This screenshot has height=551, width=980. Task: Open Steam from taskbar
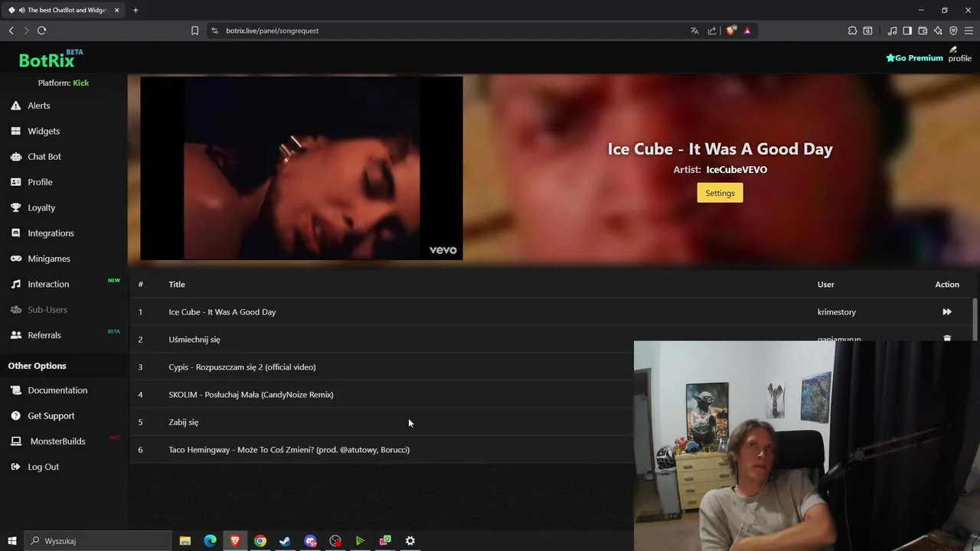point(285,541)
